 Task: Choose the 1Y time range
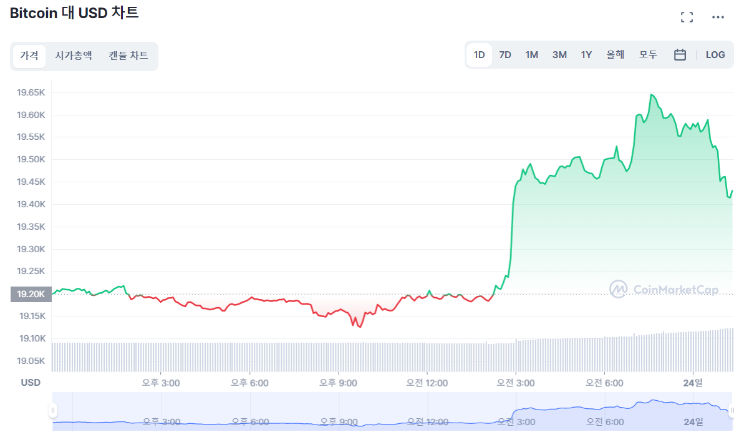(586, 55)
